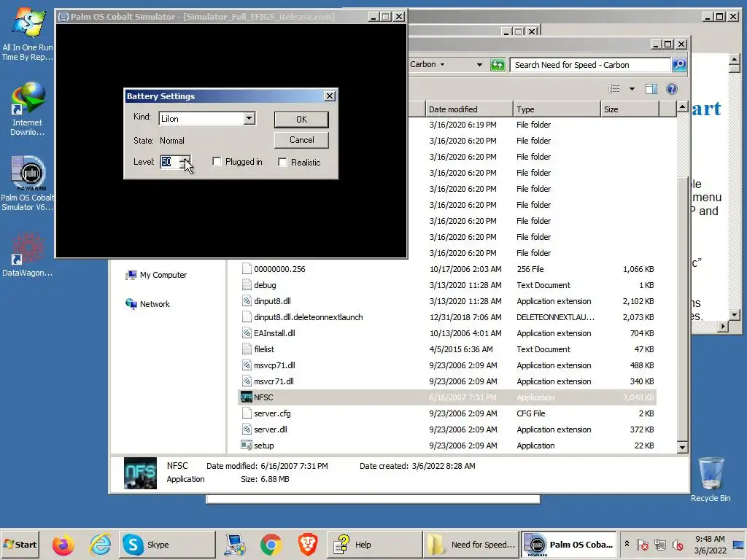
Task: Expand the address bar history dropdown
Action: (479, 64)
